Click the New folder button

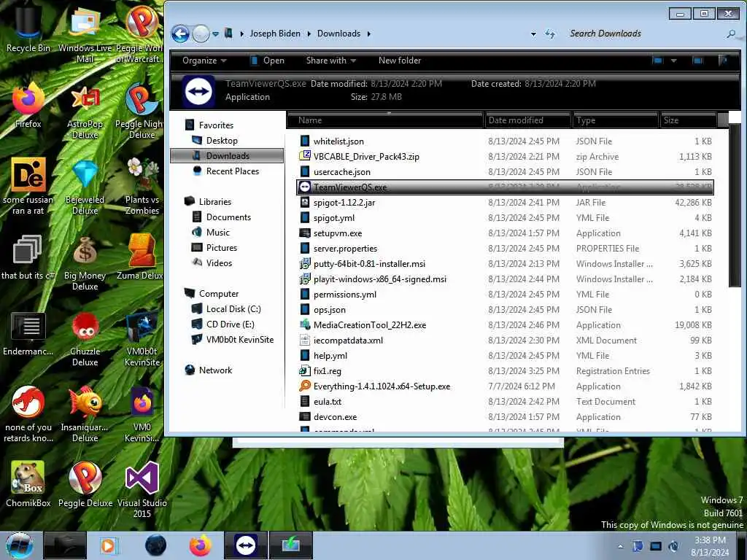click(x=400, y=61)
